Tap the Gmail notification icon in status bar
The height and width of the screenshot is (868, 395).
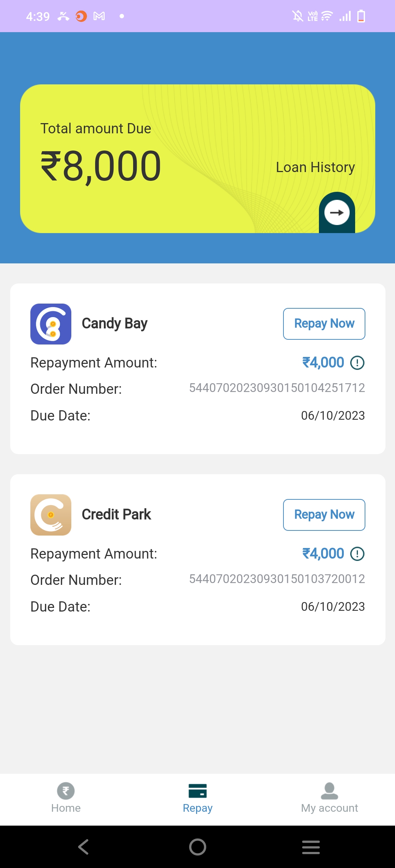[99, 16]
